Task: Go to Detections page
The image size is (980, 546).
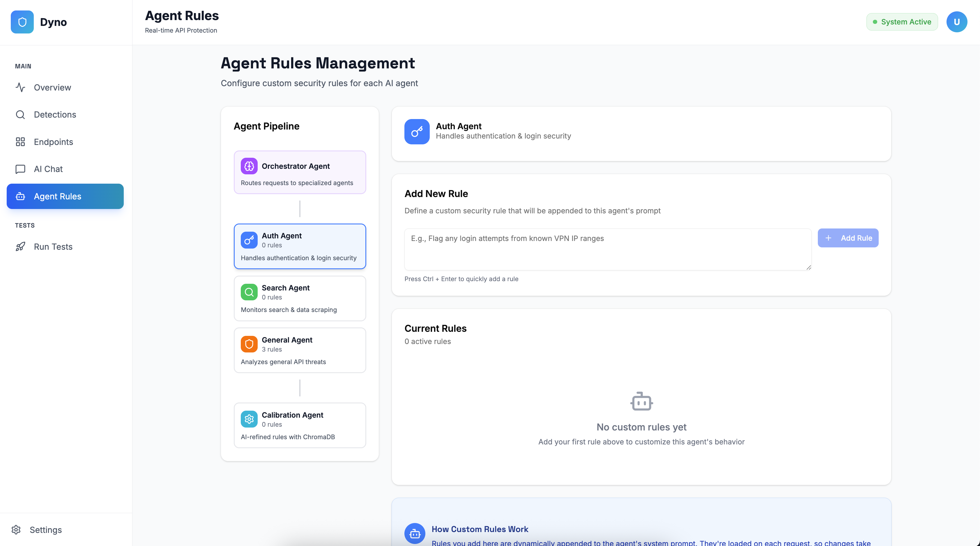Action: (55, 114)
